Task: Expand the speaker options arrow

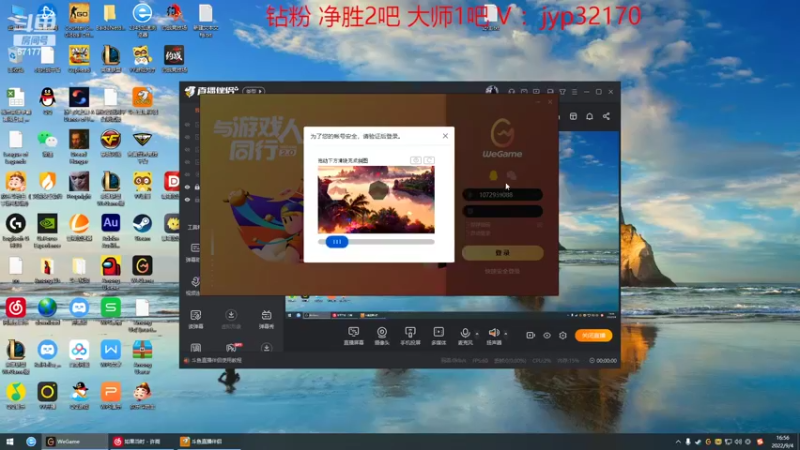Action: pyautogui.click(x=506, y=334)
